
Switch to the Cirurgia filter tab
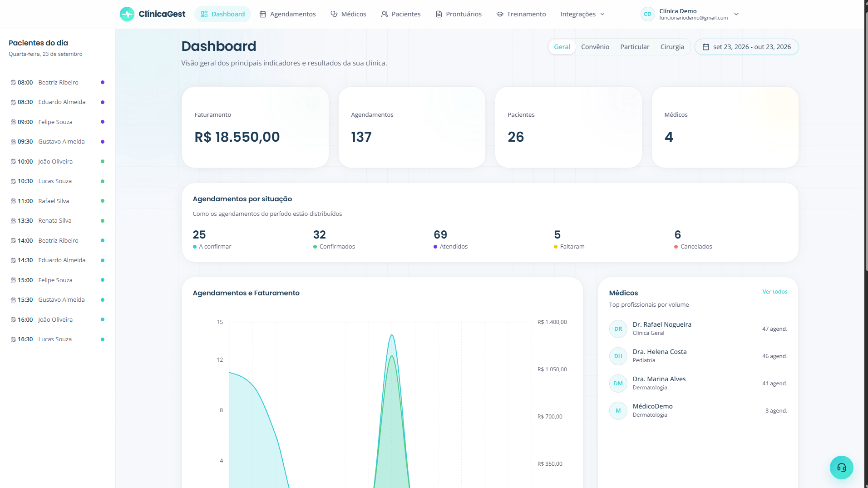tap(672, 47)
